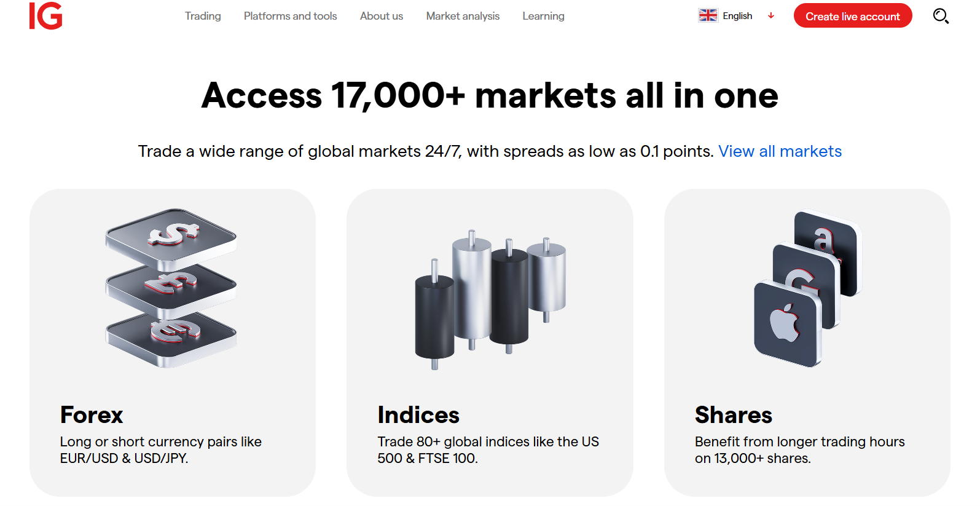Open the Learning menu
This screenshot has height=506, width=980.
coord(543,16)
